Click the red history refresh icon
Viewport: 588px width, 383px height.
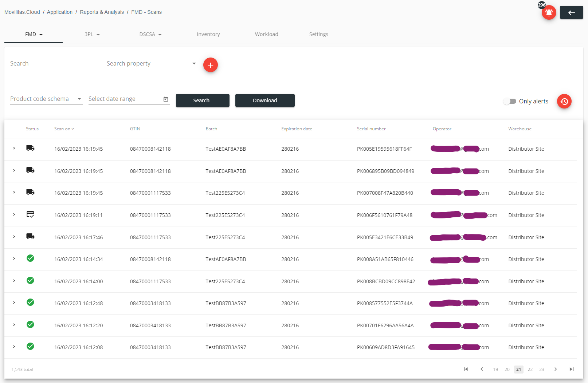point(564,101)
